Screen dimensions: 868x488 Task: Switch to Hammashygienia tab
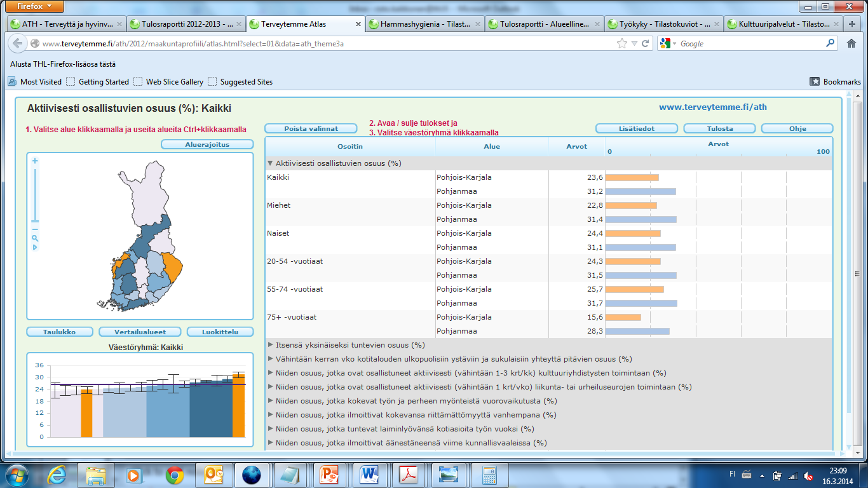[x=424, y=25]
